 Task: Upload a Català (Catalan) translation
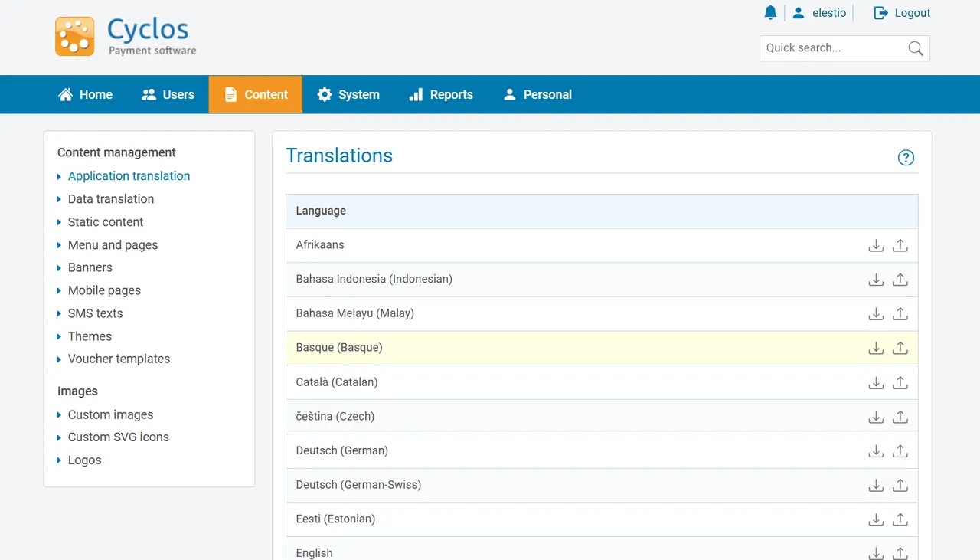coord(900,382)
